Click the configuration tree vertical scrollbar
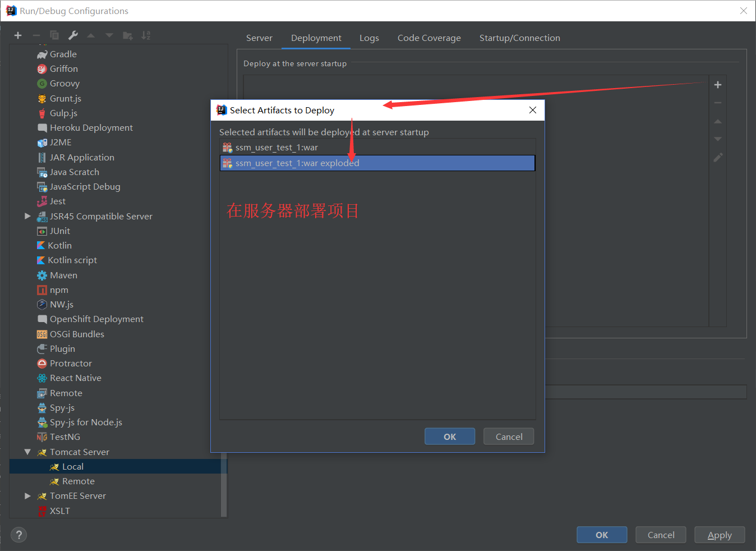The height and width of the screenshot is (551, 756). (x=224, y=485)
